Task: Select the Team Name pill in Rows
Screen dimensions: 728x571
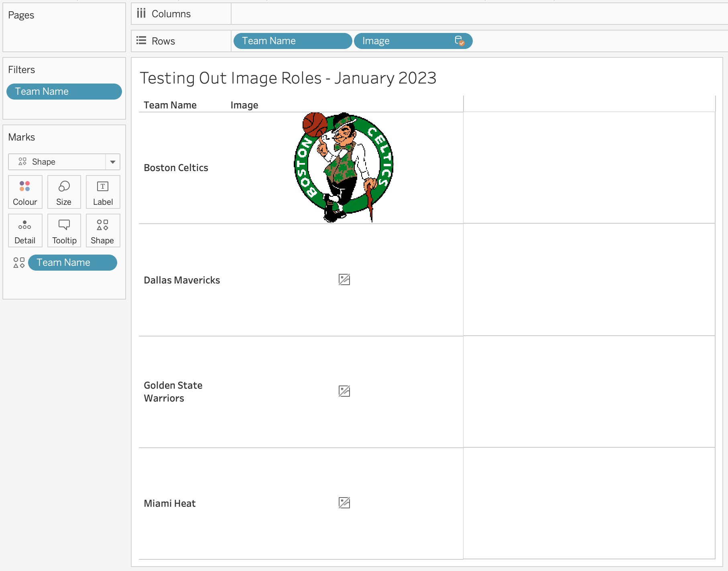Action: [292, 41]
